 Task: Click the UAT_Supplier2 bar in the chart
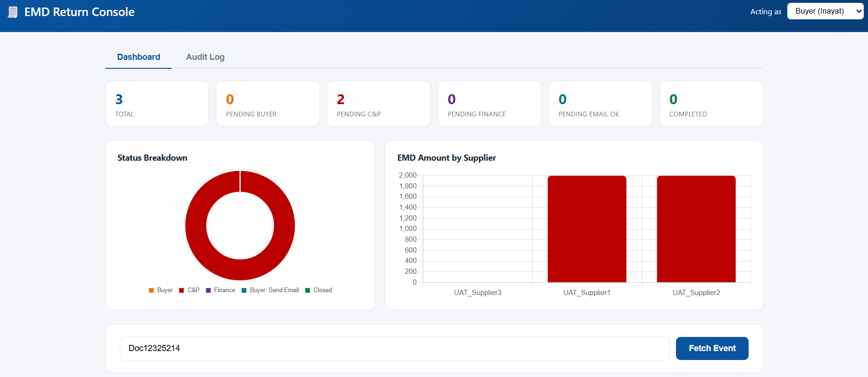[x=696, y=229]
